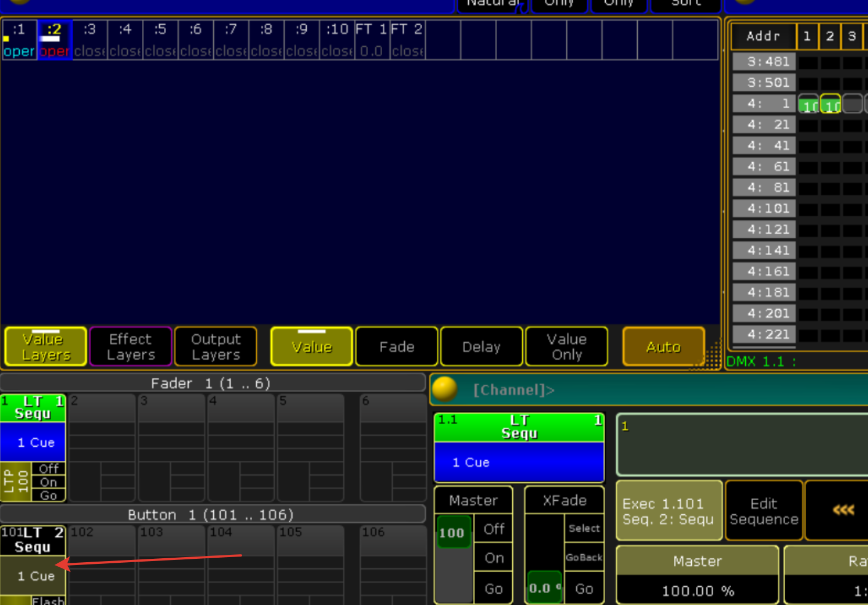Click the Auto button
Image resolution: width=868 pixels, height=605 pixels.
tap(664, 346)
